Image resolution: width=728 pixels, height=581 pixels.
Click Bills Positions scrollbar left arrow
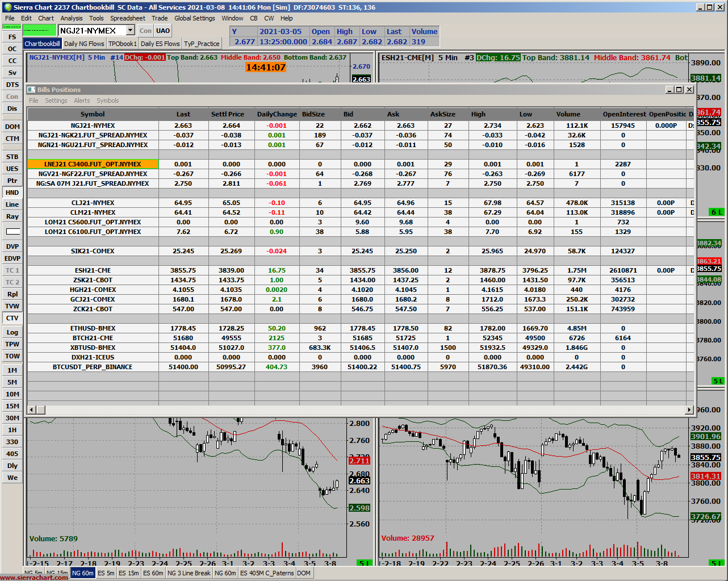(32, 409)
